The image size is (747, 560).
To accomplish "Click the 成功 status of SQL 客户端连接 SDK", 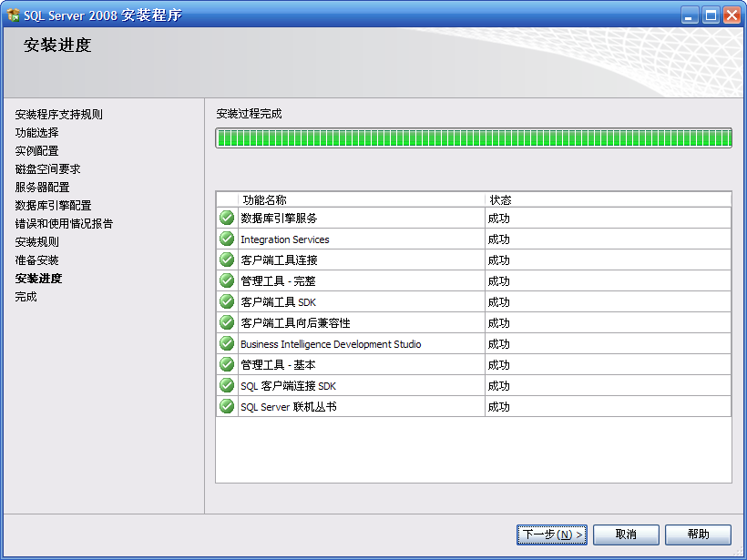I will click(x=498, y=385).
